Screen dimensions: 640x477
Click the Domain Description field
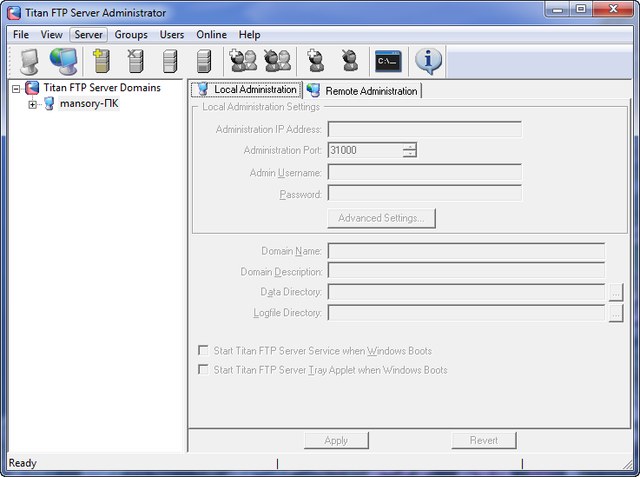466,271
